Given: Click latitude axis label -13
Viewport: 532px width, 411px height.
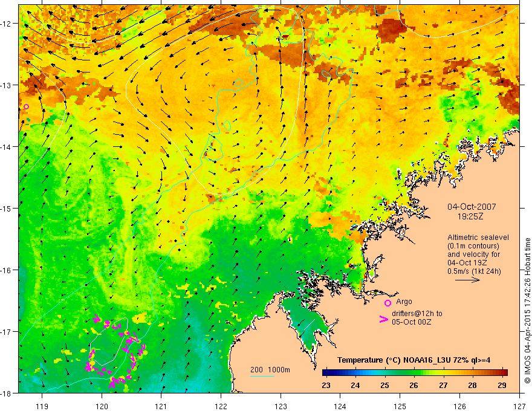Looking at the screenshot, I should tap(7, 85).
